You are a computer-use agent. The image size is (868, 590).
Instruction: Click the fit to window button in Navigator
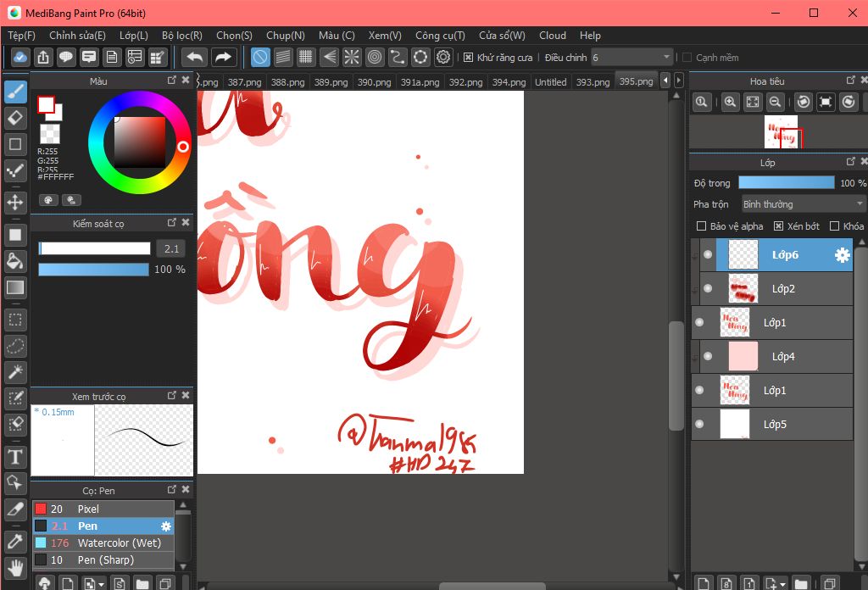(x=753, y=102)
